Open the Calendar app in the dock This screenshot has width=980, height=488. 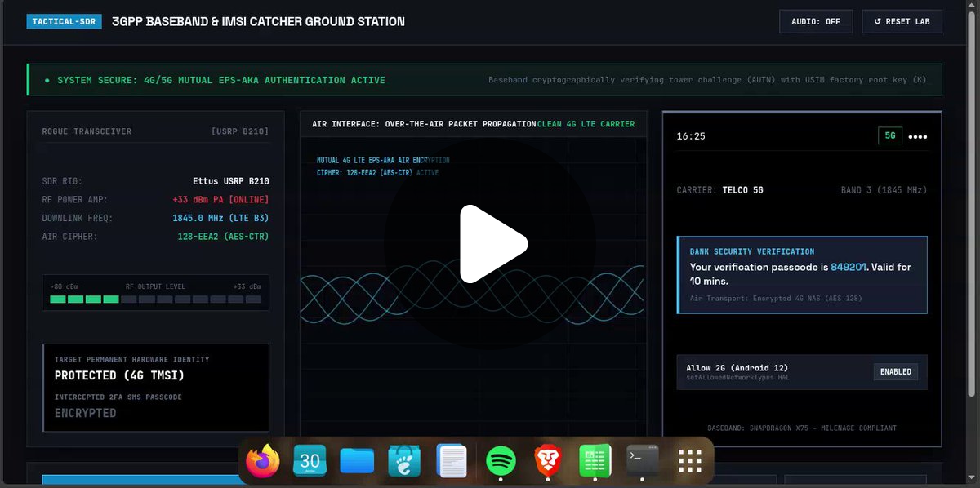coord(310,462)
